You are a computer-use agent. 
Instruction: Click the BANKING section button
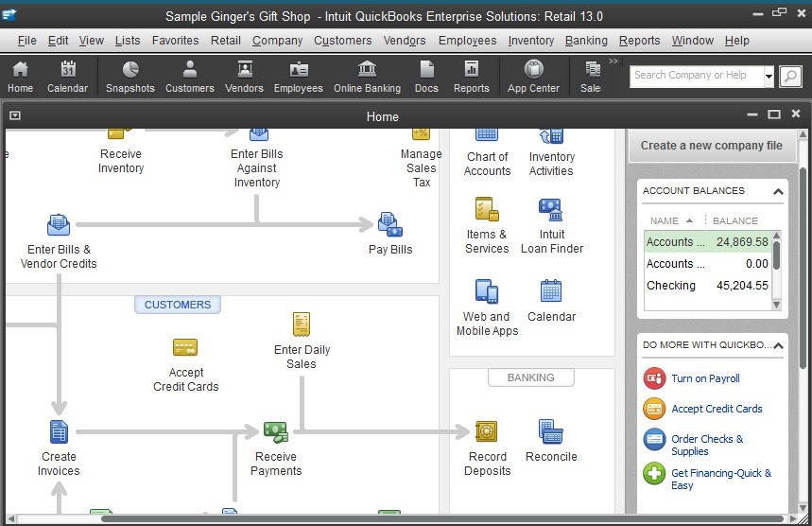click(531, 377)
